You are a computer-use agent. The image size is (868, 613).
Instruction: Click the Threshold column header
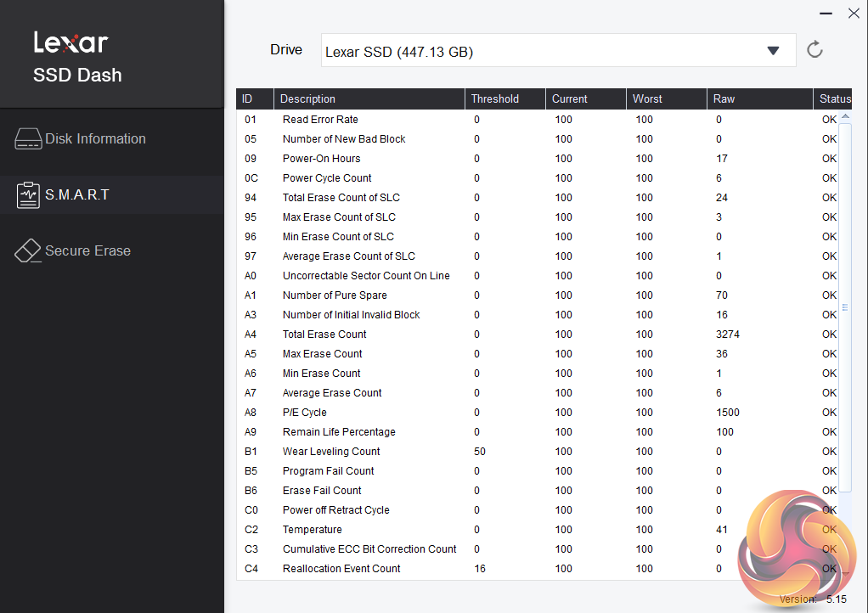(x=504, y=99)
